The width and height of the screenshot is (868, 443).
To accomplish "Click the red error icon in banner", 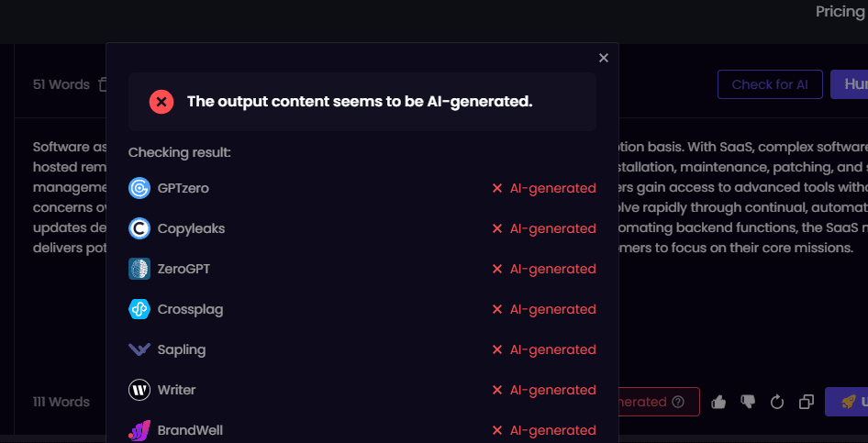I will click(161, 102).
